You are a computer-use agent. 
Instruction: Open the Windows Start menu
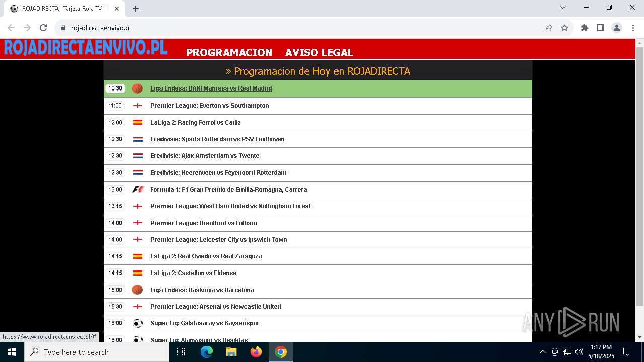click(x=12, y=352)
